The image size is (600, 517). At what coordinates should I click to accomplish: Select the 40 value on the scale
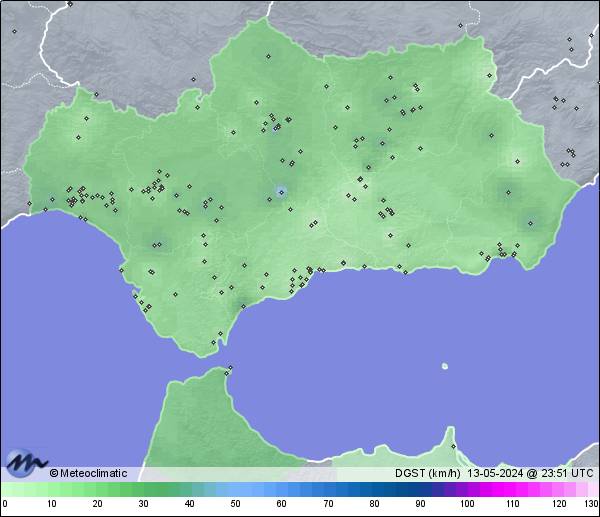(189, 504)
